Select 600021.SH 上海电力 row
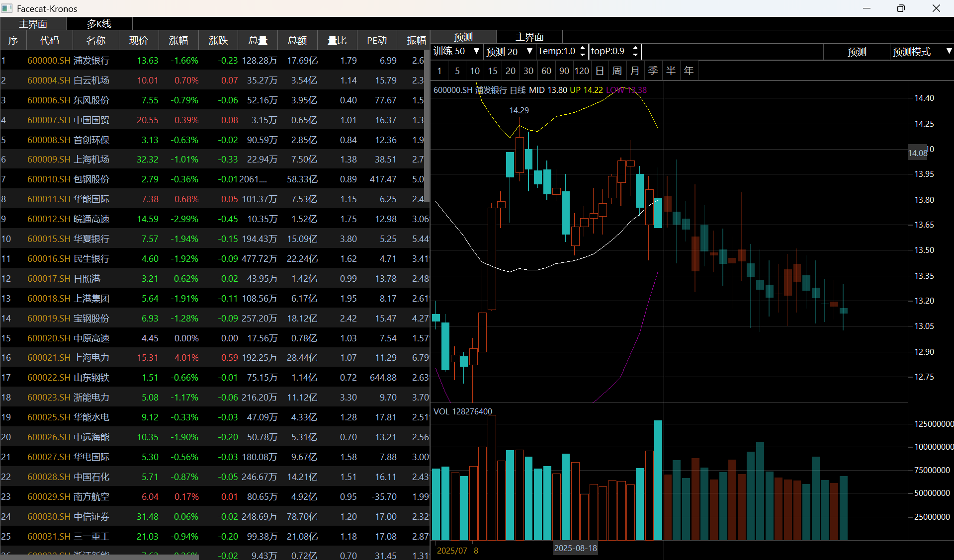The image size is (954, 560). click(x=214, y=358)
